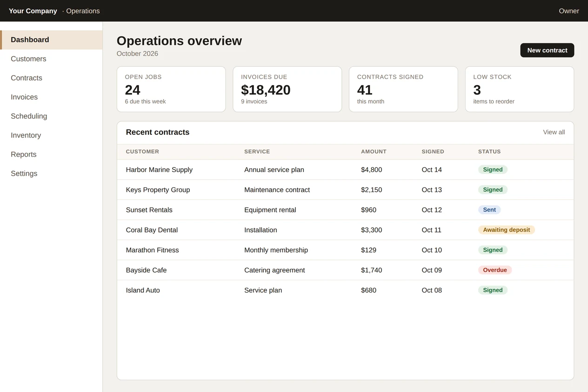Select Keys Property Group customer
Image resolution: width=588 pixels, height=392 pixels.
pyautogui.click(x=158, y=190)
